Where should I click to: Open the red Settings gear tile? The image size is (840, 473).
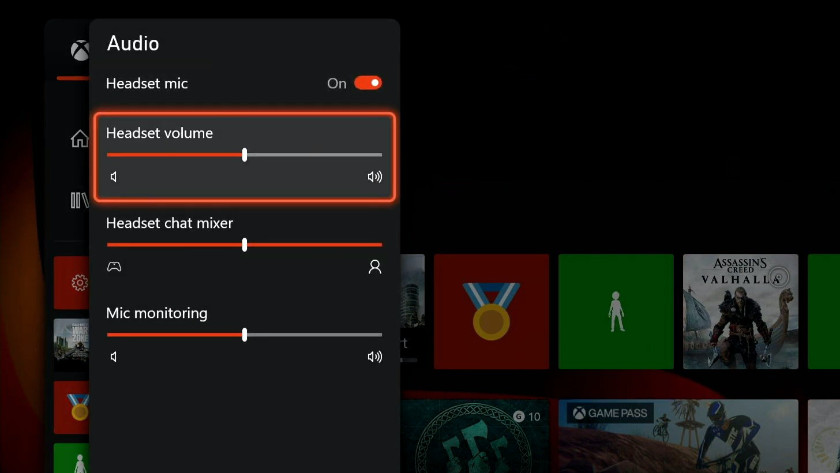point(72,283)
